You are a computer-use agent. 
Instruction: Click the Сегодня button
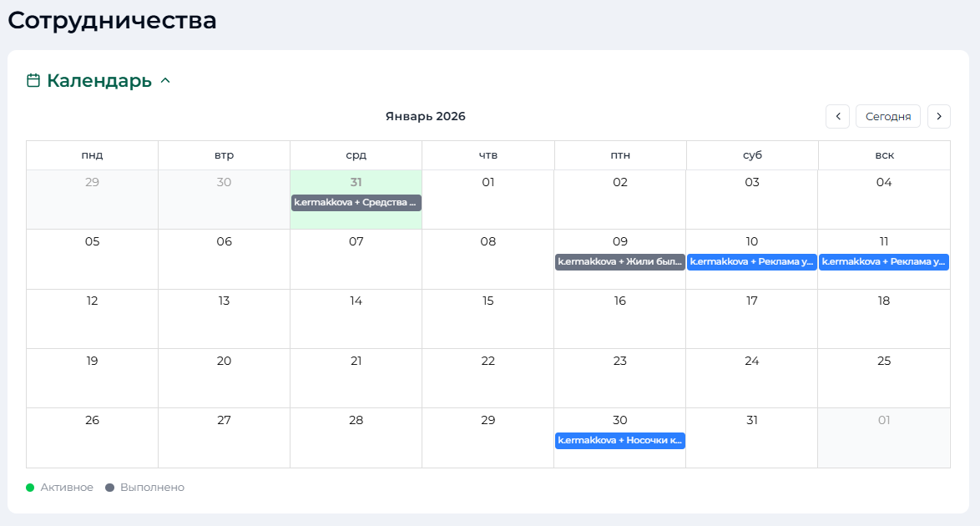[x=887, y=117]
